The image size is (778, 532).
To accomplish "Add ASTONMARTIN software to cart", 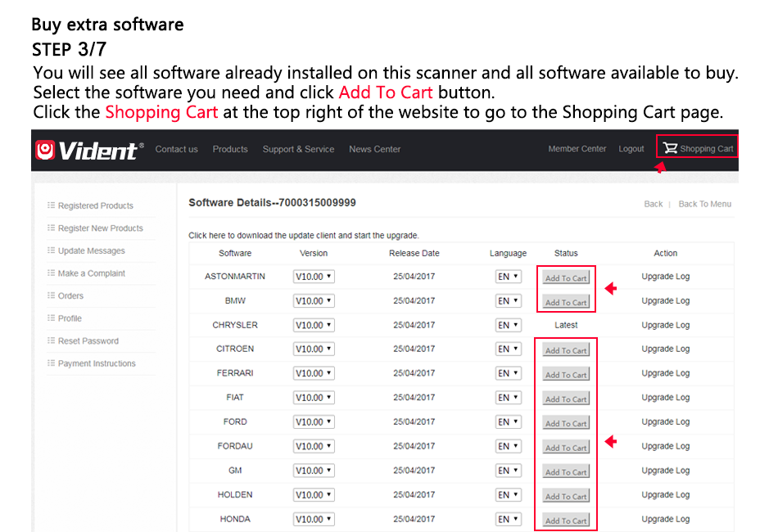I will point(566,277).
